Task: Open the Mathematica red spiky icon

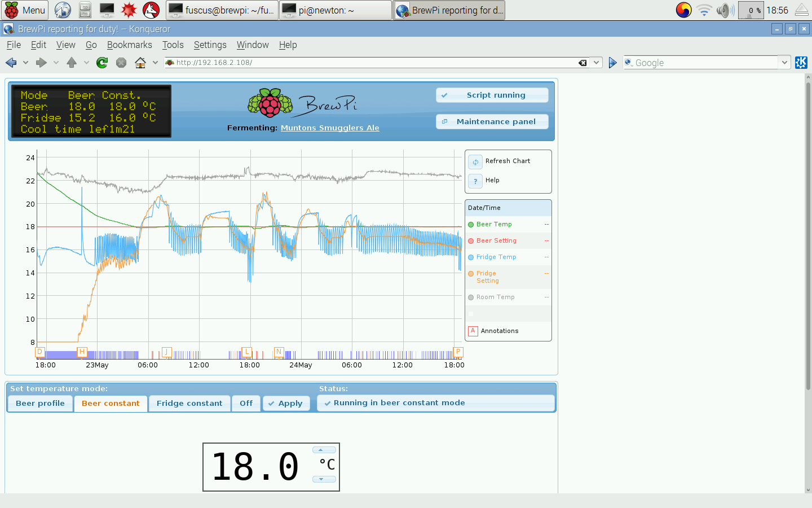Action: tap(129, 10)
